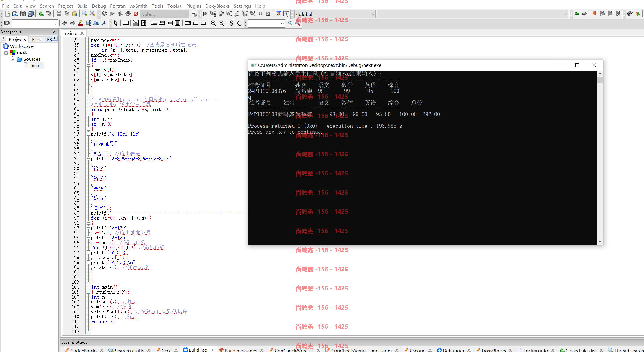This screenshot has height=352, width=644.
Task: Open the Find magnifier tool
Action: point(85,14)
